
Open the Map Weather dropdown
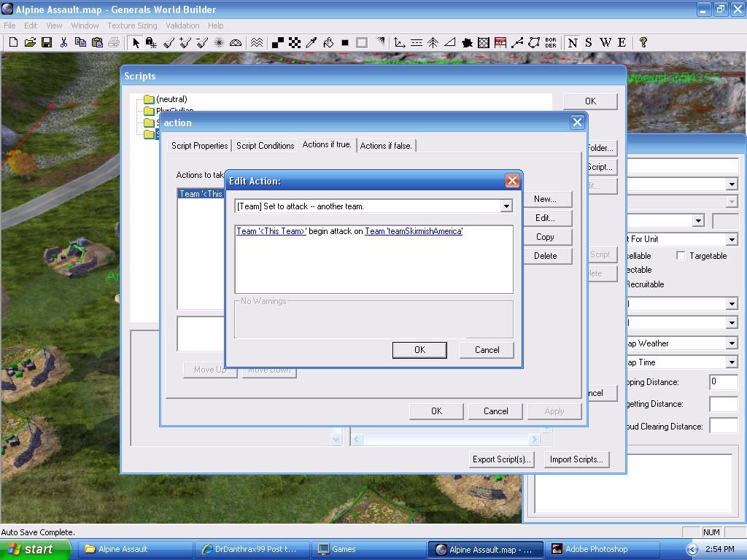tap(732, 343)
